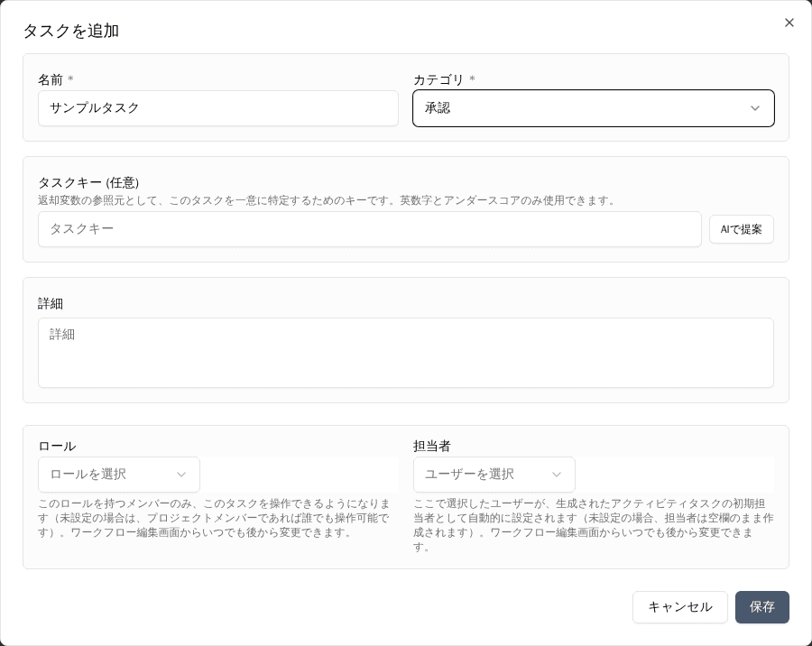
Task: Click the 返却変数の参照元 description text
Action: tap(328, 200)
